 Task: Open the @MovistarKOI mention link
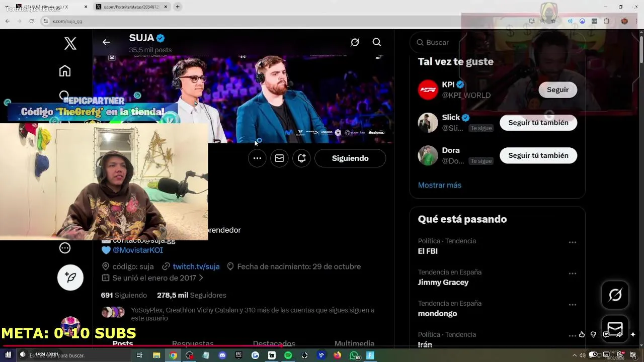138,250
